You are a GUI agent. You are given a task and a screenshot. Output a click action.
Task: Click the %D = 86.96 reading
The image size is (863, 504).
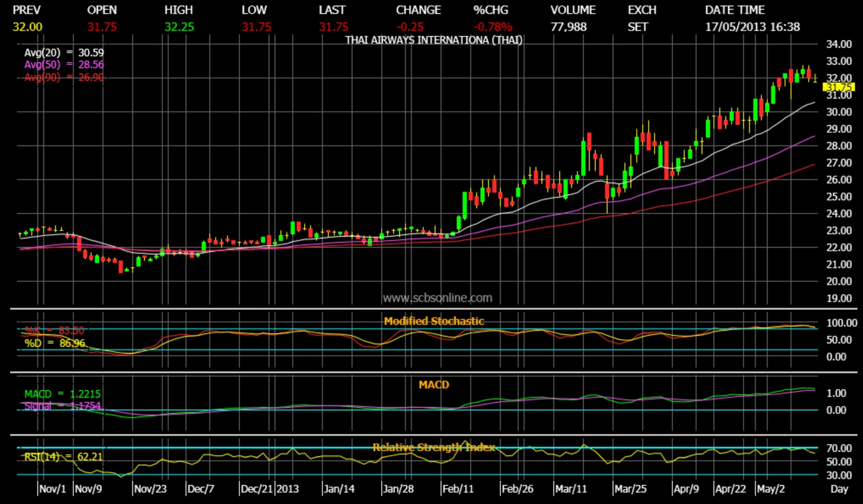coord(55,343)
